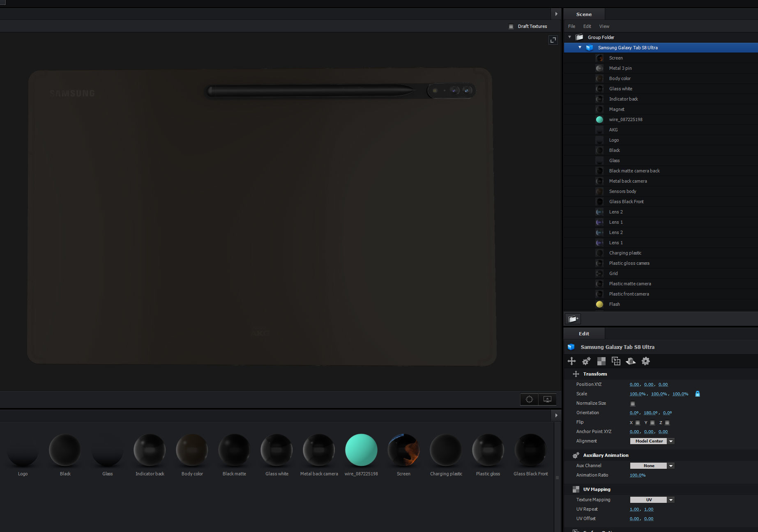Select the Glass white row in Scene list
The image size is (758, 532).
(661, 89)
